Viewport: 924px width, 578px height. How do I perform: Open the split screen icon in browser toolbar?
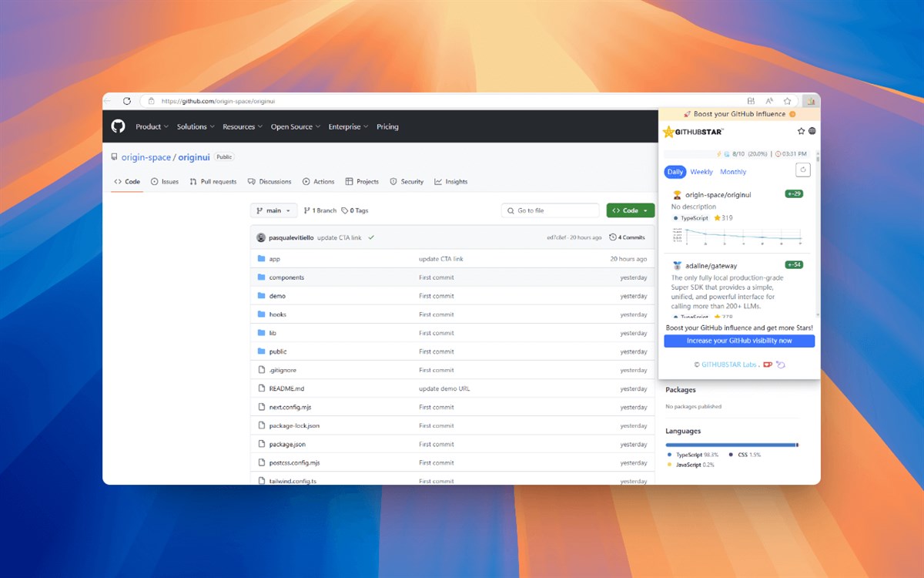[751, 101]
